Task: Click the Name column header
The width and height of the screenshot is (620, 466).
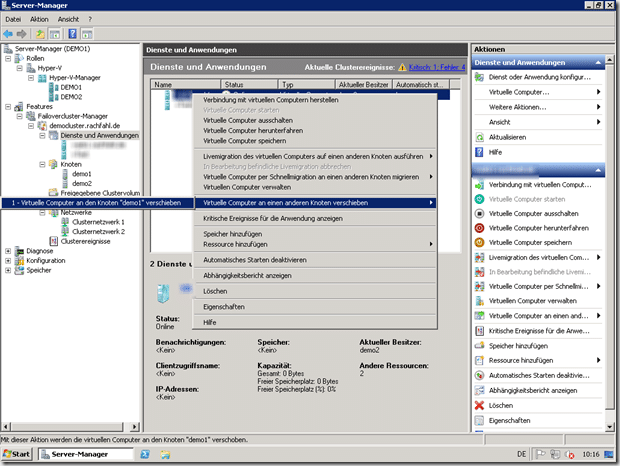Action: (186, 85)
